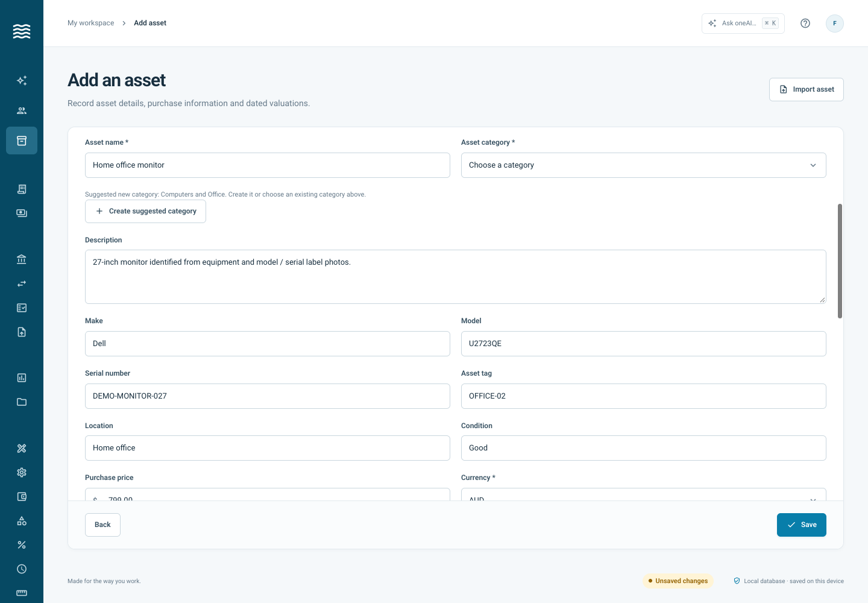The image size is (868, 603).
Task: Click the Condition field containing Good
Action: coord(643,448)
